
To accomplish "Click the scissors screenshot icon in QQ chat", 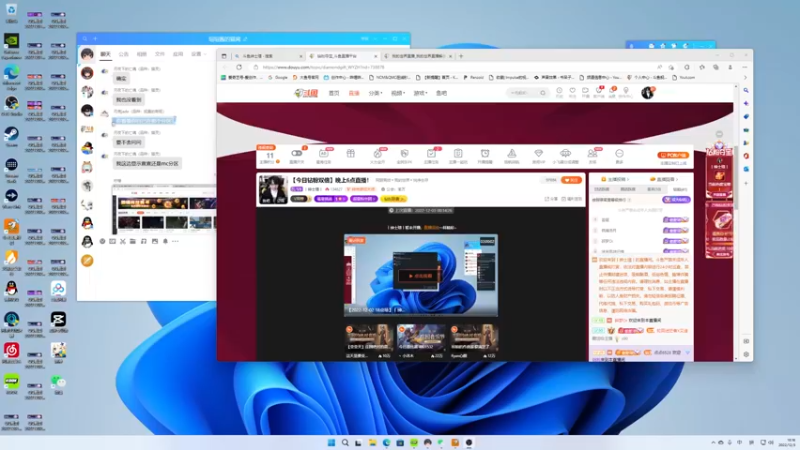I will pyautogui.click(x=122, y=241).
